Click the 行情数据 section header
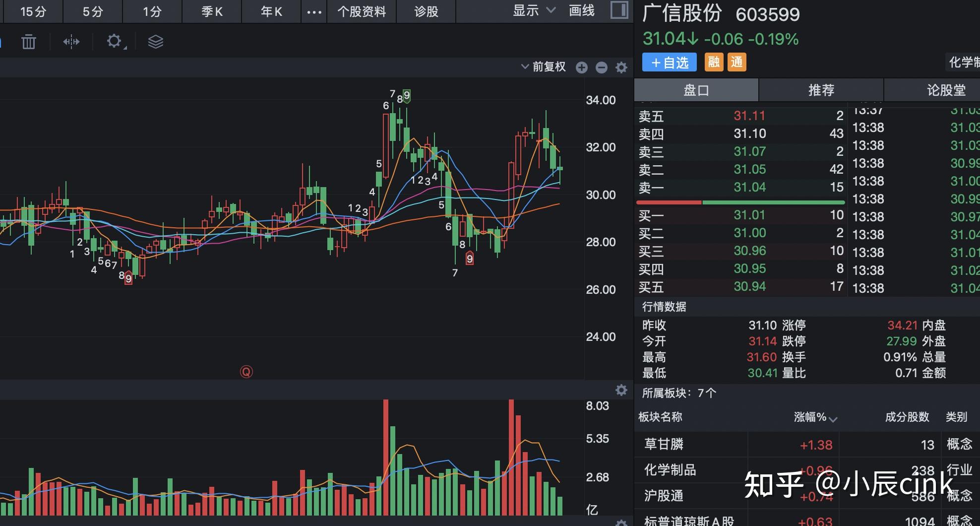This screenshot has width=980, height=526. (x=664, y=307)
